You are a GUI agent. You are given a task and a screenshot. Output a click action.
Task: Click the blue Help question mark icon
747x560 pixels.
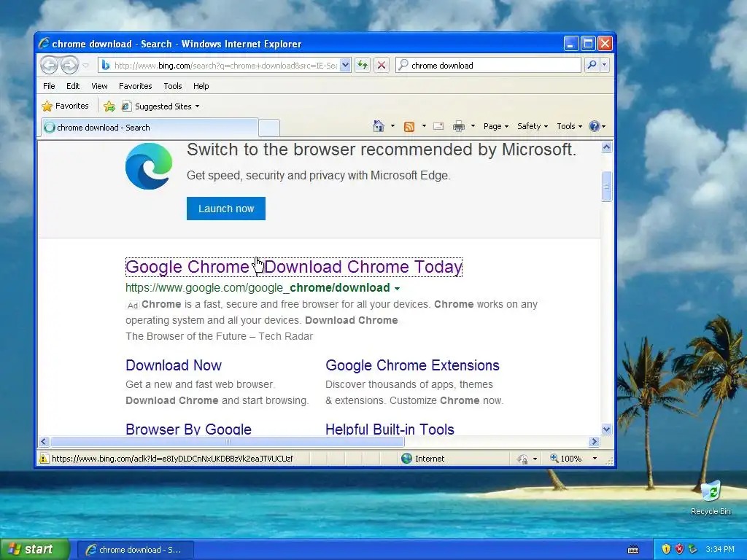click(594, 126)
